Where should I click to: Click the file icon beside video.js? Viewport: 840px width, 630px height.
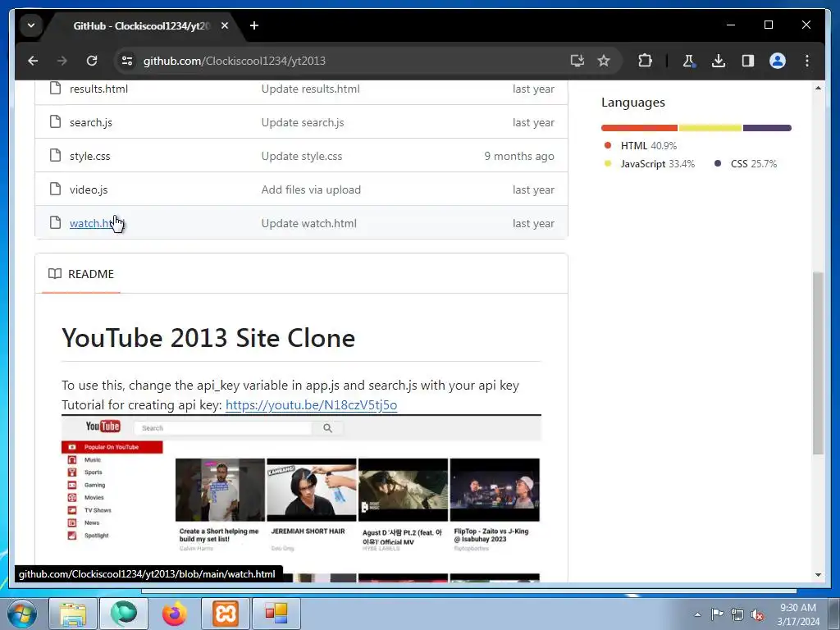(x=55, y=189)
